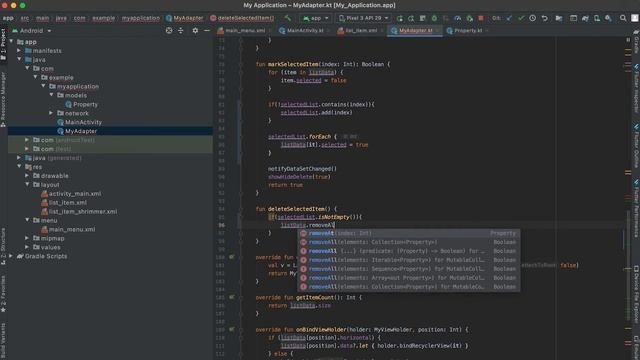
Task: Select removeAll Array<out Property> completion suggestion
Action: pyautogui.click(x=409, y=278)
